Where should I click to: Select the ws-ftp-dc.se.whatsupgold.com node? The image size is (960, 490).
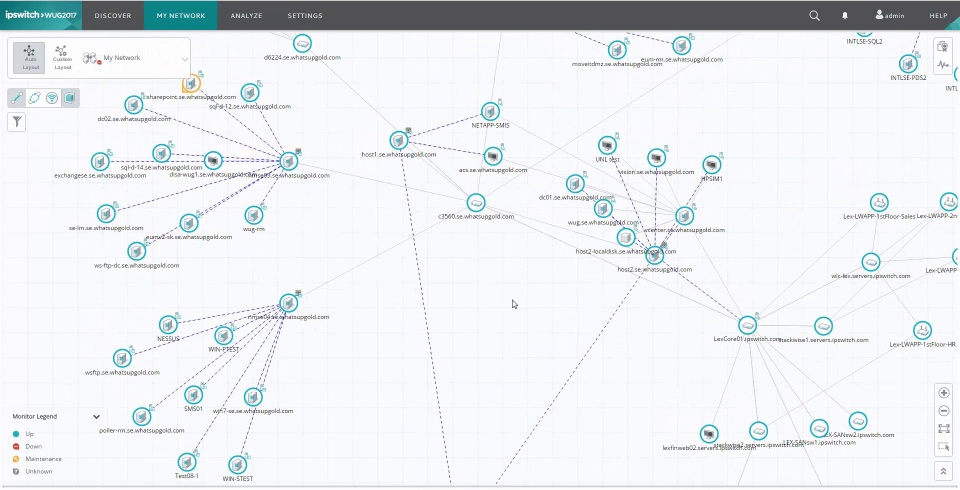[137, 251]
